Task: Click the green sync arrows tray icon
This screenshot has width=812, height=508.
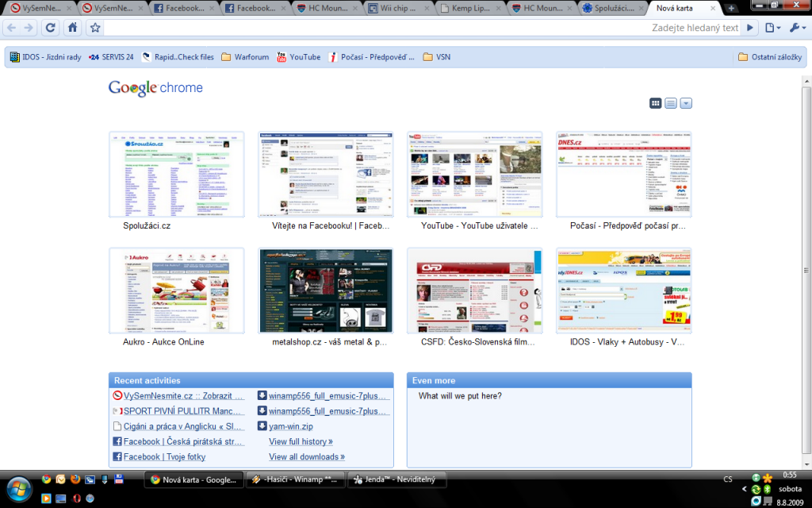Action: point(756,489)
